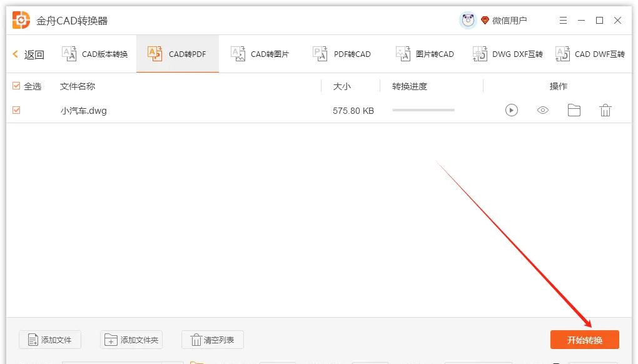Uncheck the 小汽车.dwg file checkbox

pyautogui.click(x=16, y=110)
